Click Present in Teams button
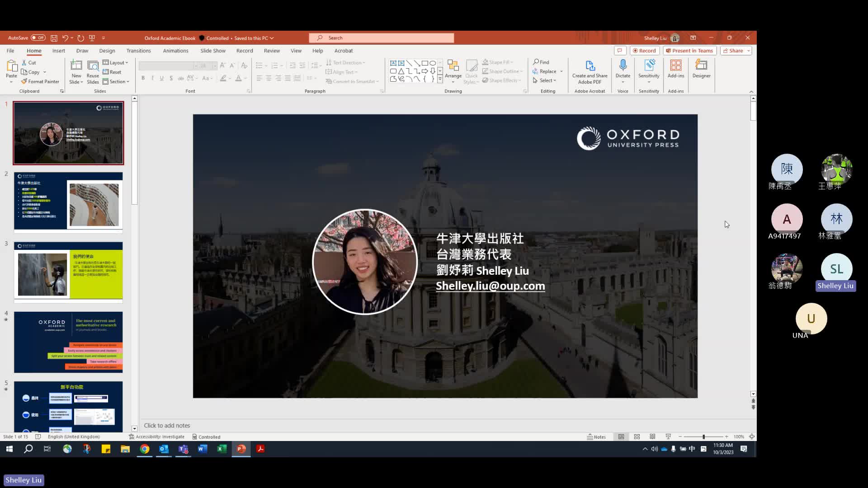Viewport: 868px width, 488px height. pyautogui.click(x=689, y=51)
